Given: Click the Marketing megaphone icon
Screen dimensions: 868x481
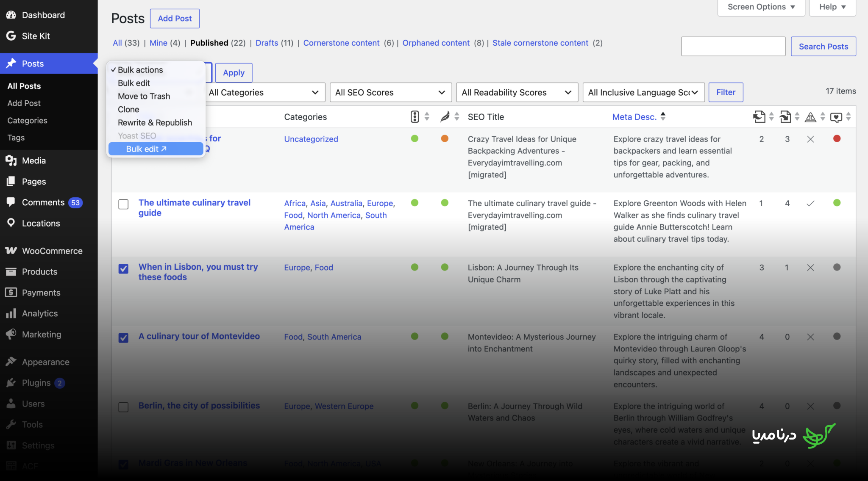Looking at the screenshot, I should click(11, 334).
